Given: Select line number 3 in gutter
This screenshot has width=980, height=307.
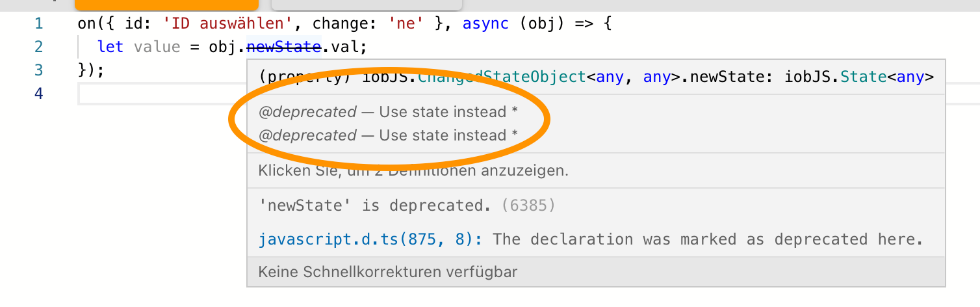Looking at the screenshot, I should coord(38,70).
